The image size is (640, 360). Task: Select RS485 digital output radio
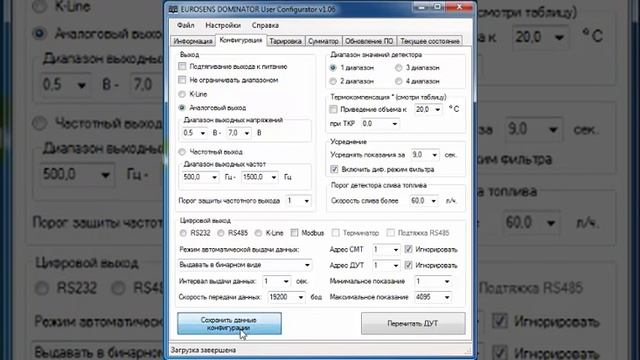click(221, 233)
